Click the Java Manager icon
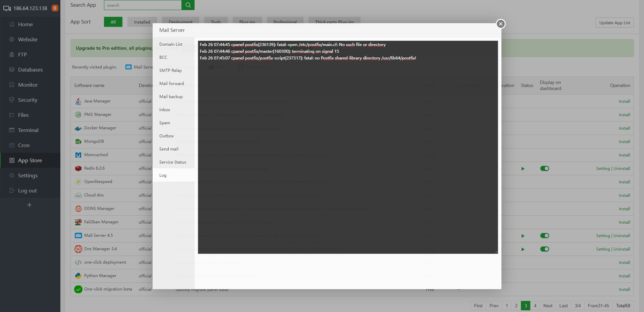 [x=78, y=101]
